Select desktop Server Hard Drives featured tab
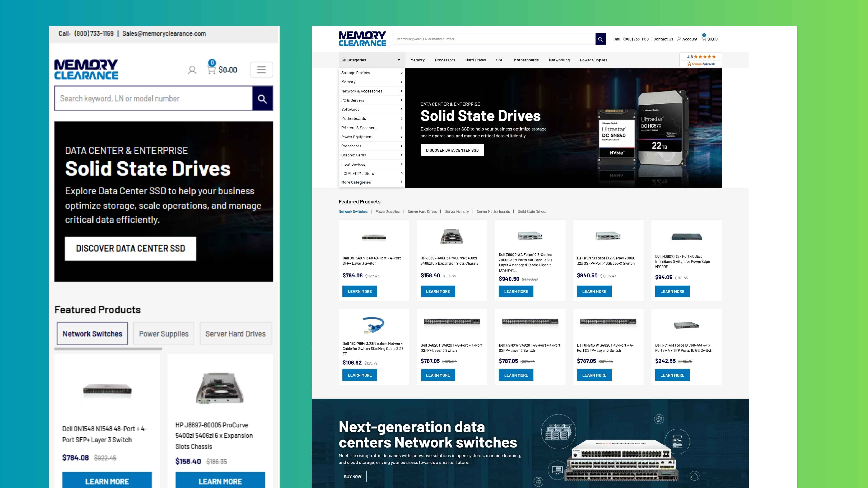 pos(422,211)
